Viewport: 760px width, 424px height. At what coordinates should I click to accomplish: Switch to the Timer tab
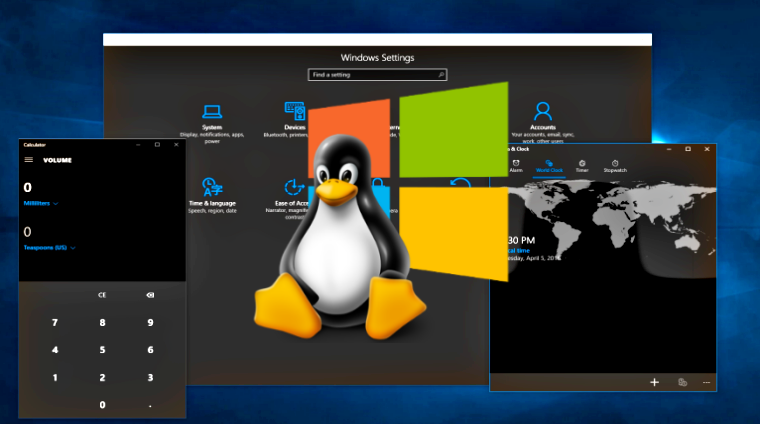(582, 166)
